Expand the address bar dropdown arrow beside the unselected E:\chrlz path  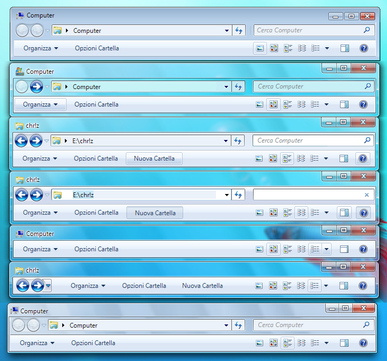[226, 141]
